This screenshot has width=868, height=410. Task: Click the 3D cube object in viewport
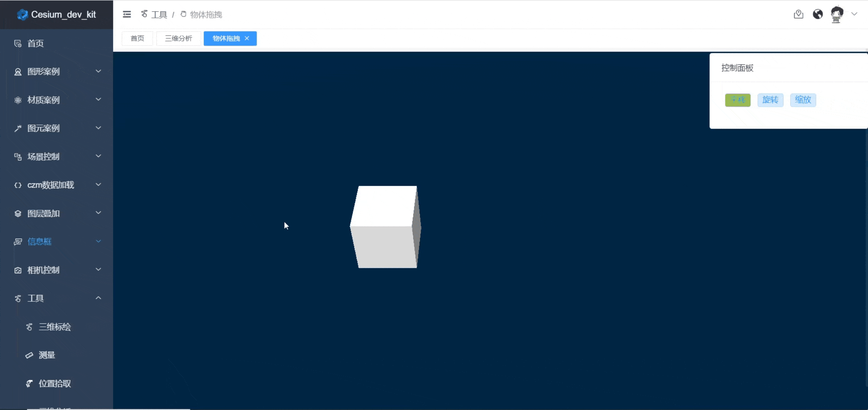tap(387, 227)
